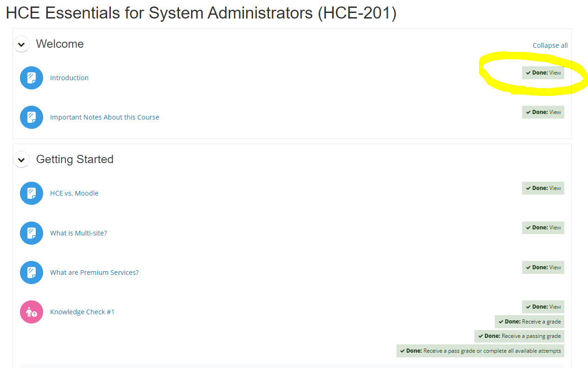Screen dimensions: 588x368
Task: Open Knowledge Check #1 quiz link
Action: click(x=82, y=312)
